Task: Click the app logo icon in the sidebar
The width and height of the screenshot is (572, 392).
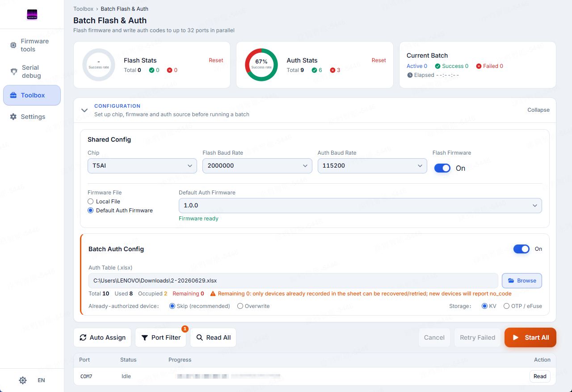Action: tap(32, 15)
